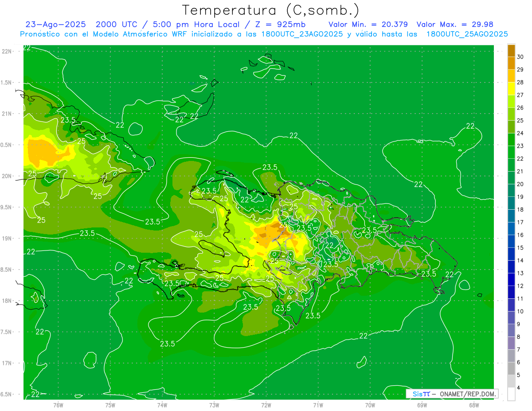Click the 22N latitude axis label
This screenshot has width=532, height=411.
point(7,51)
